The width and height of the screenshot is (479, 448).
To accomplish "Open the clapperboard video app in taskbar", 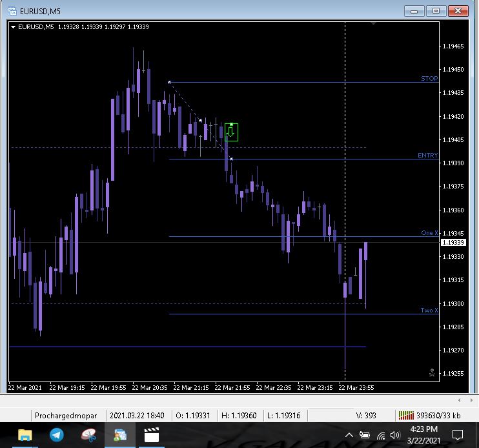I will pyautogui.click(x=152, y=435).
